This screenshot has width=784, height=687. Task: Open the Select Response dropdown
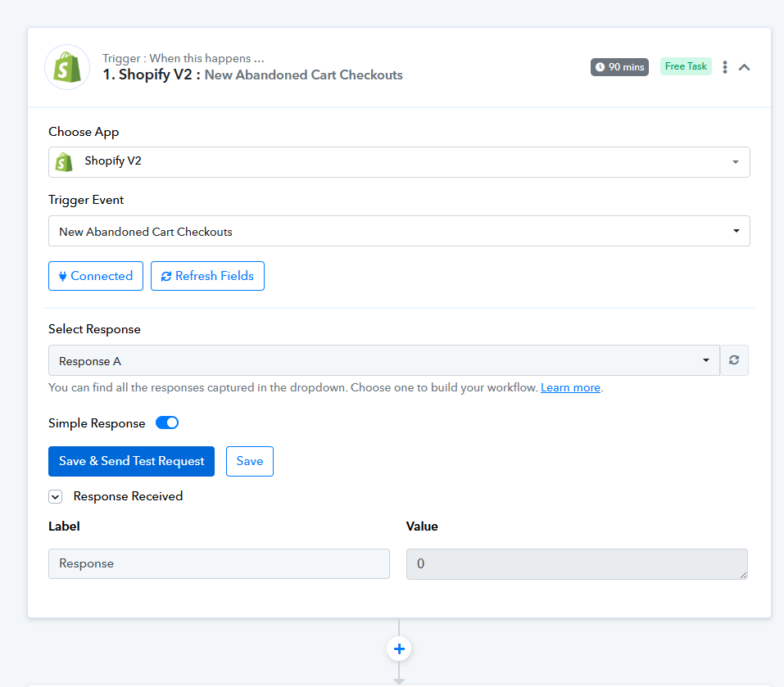[x=384, y=360]
